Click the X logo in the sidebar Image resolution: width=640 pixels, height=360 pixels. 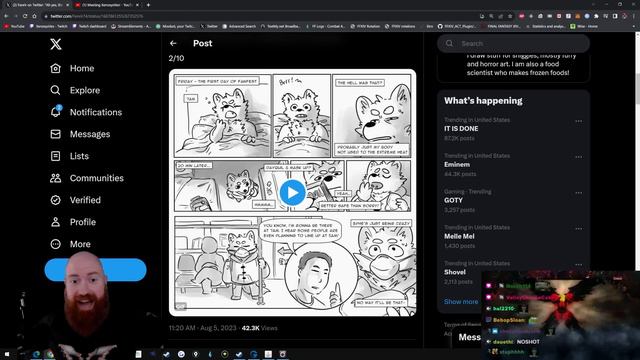[x=56, y=44]
